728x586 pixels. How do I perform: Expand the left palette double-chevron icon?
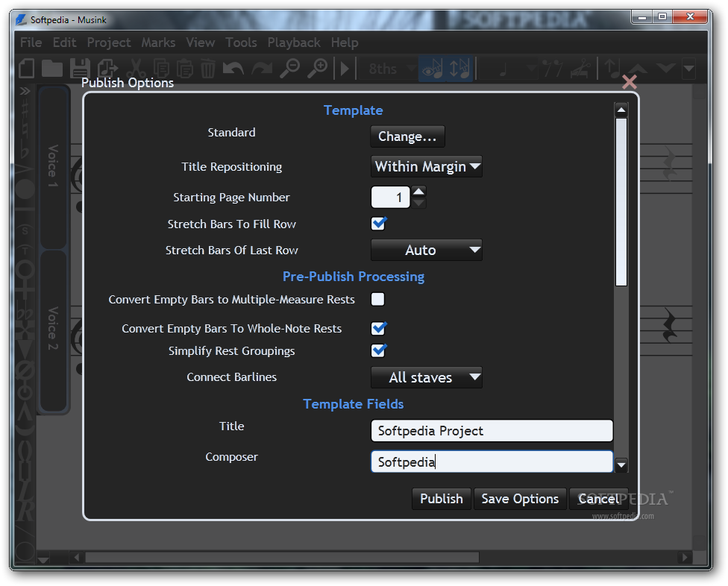pos(25,90)
